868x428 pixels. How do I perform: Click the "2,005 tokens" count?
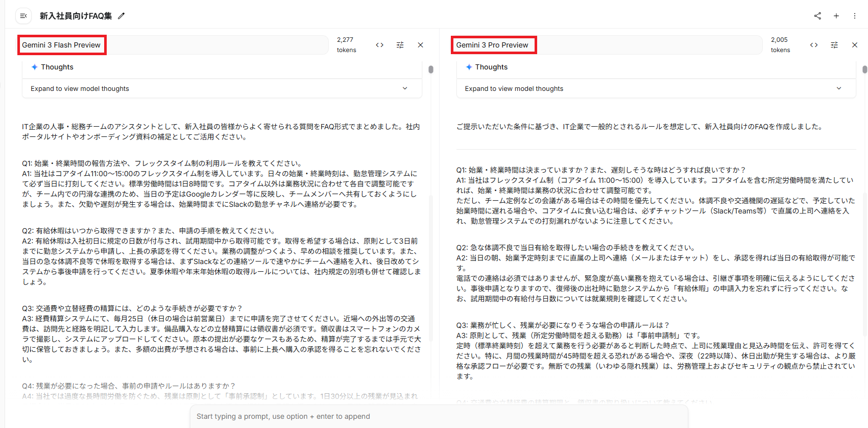click(780, 45)
